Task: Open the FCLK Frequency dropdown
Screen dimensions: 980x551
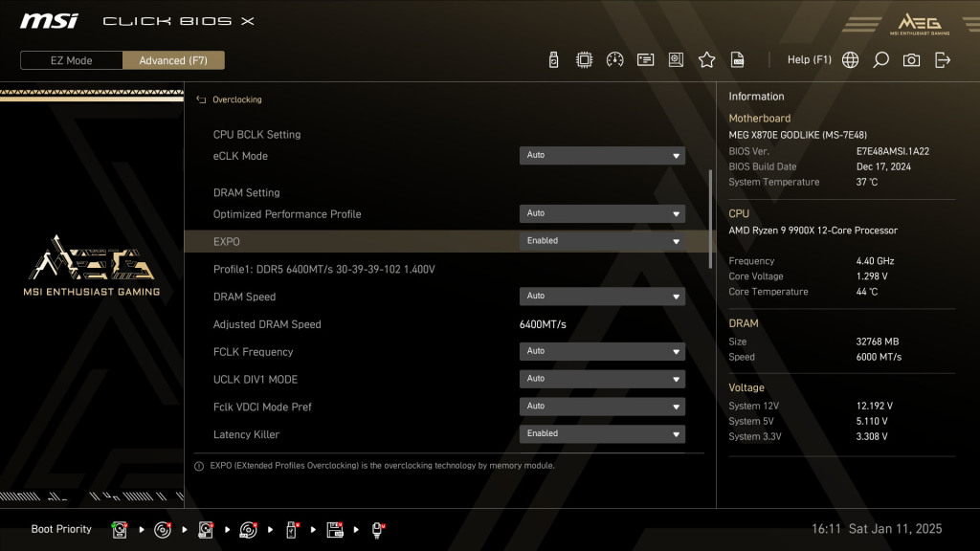Action: click(x=602, y=351)
